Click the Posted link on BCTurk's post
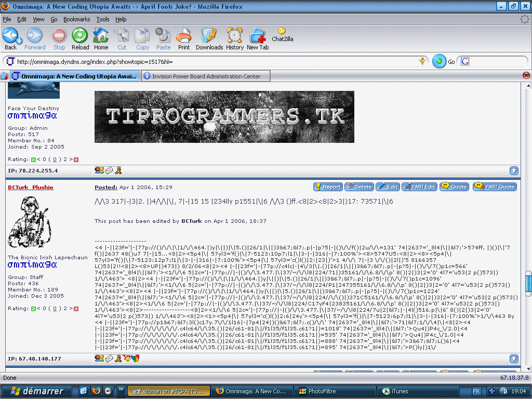 [106, 187]
